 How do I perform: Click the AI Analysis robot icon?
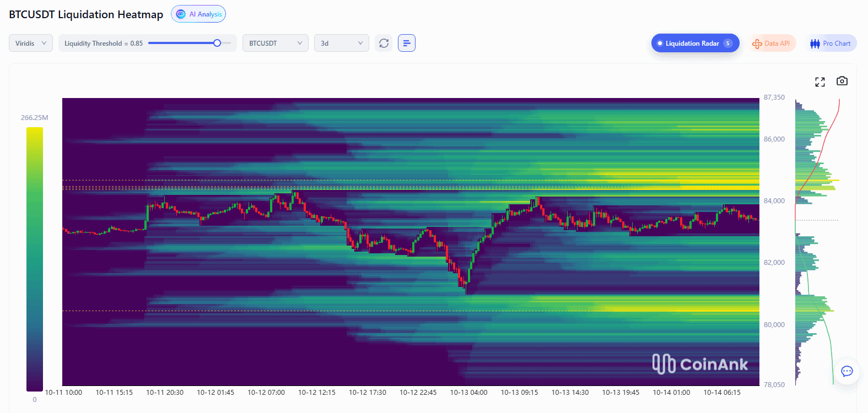pos(181,14)
